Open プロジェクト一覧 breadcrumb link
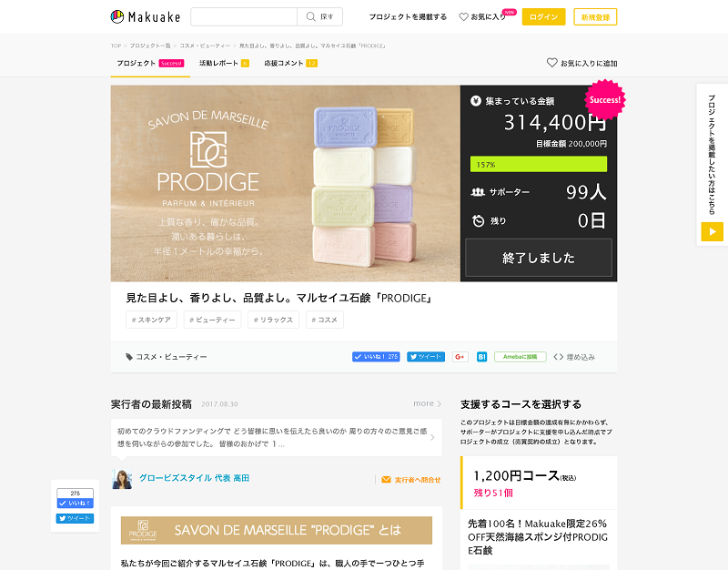 click(x=150, y=46)
